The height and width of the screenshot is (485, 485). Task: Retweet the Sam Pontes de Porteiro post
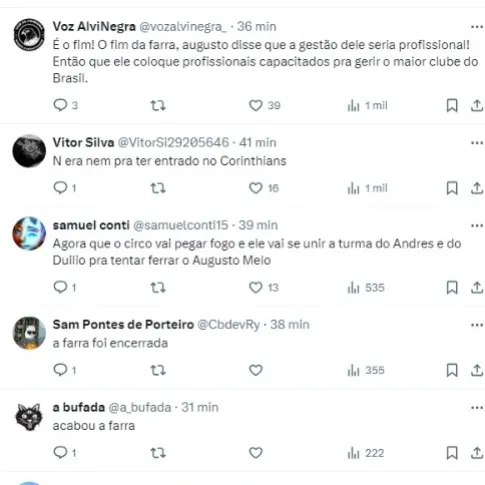158,370
